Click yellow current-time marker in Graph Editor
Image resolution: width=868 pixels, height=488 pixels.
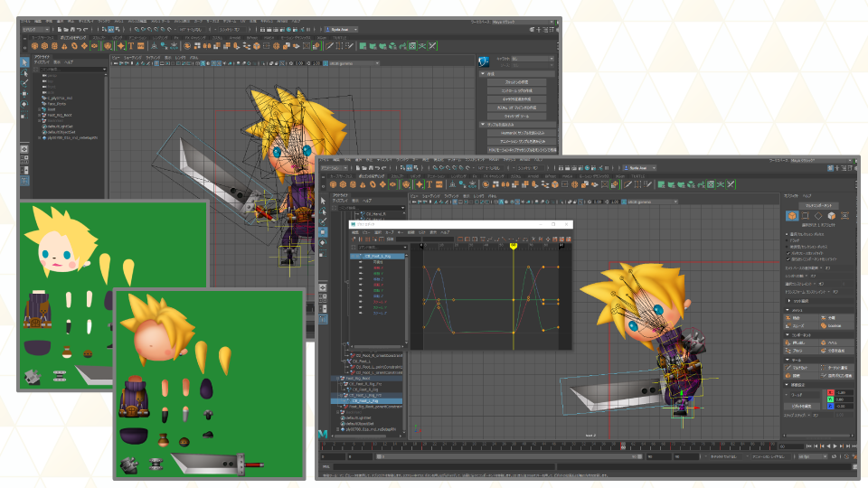coord(514,246)
